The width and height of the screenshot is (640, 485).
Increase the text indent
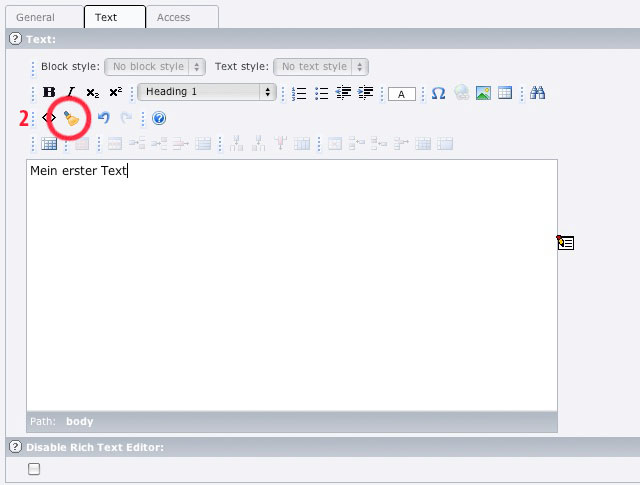[365, 93]
